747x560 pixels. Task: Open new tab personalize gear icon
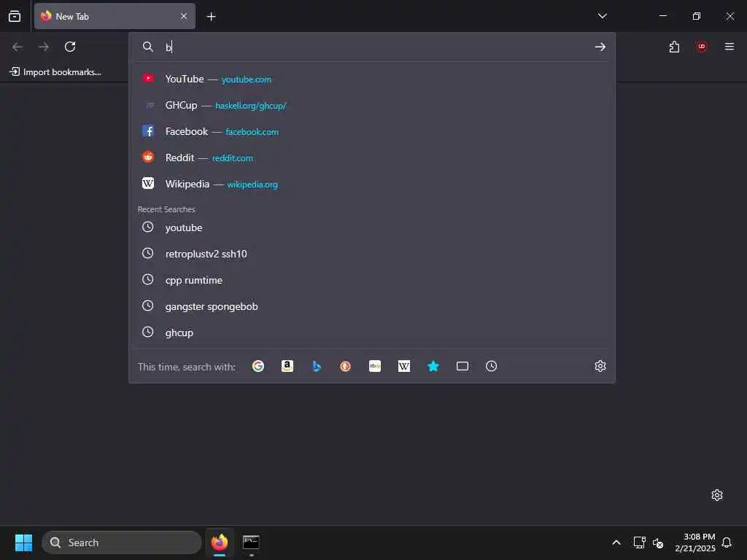(716, 495)
